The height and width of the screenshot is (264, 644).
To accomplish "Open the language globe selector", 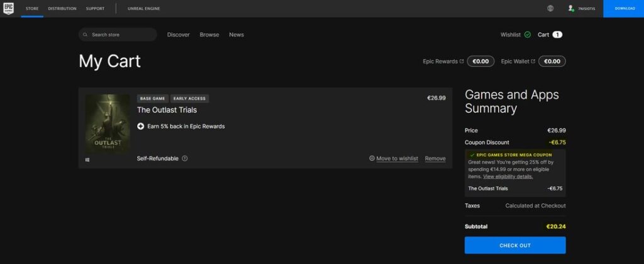I will click(550, 9).
